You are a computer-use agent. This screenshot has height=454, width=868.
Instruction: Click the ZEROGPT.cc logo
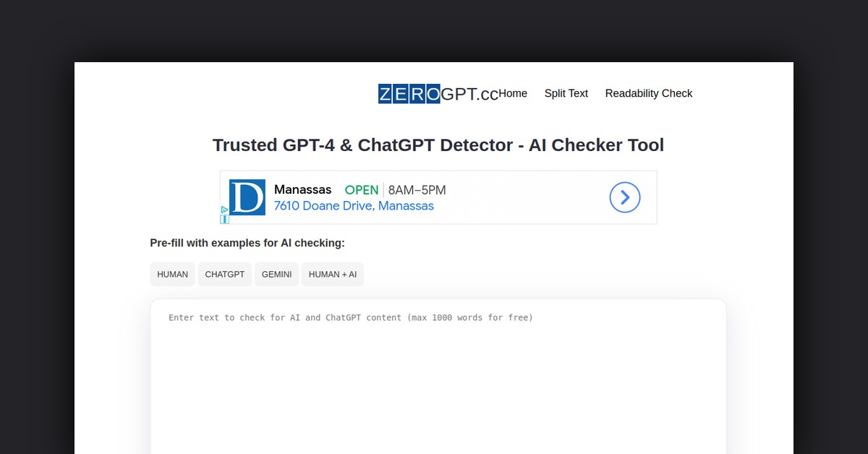[438, 94]
